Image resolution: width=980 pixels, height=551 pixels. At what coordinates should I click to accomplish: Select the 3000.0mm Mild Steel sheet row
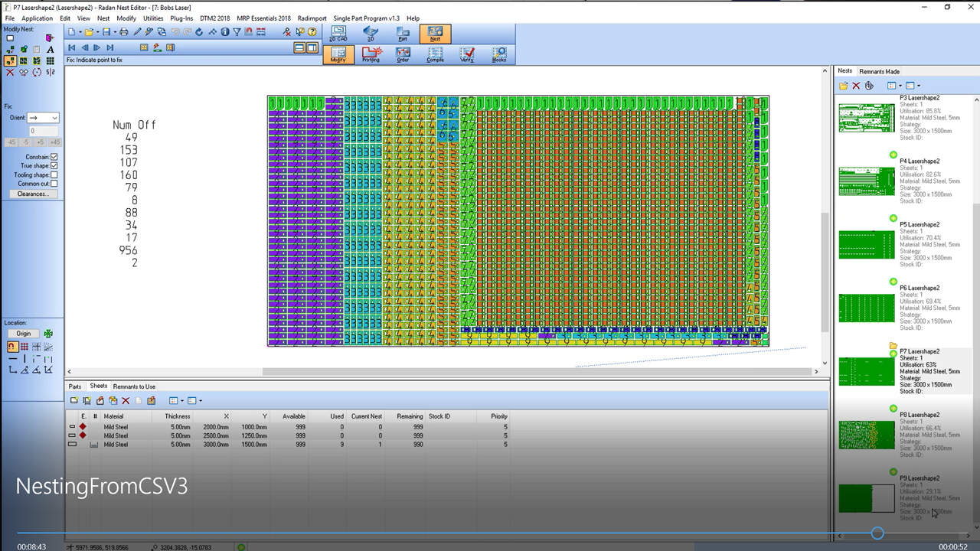[x=288, y=444]
